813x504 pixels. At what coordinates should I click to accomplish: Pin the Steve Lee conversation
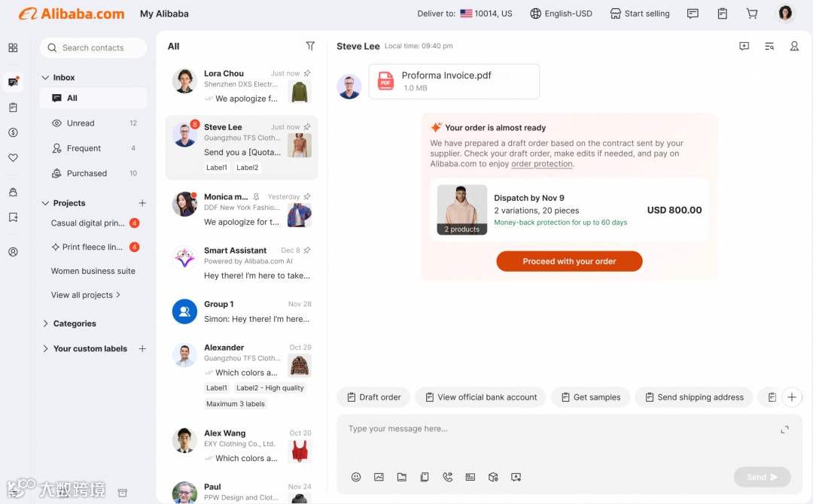click(307, 127)
